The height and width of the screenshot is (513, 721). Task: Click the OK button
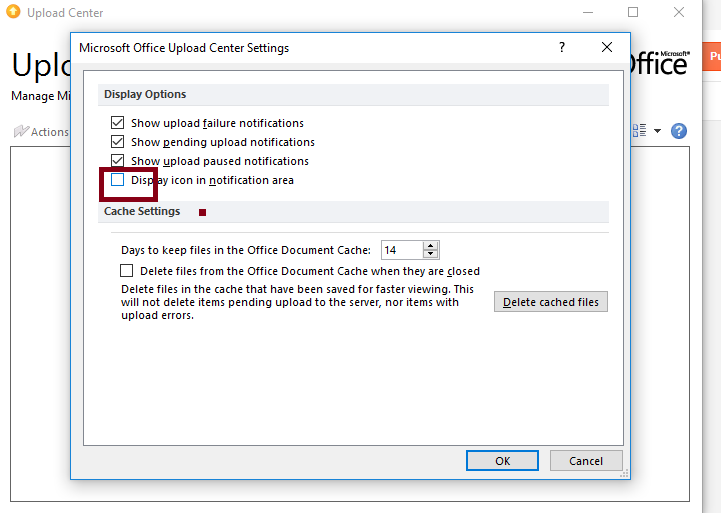click(x=502, y=461)
